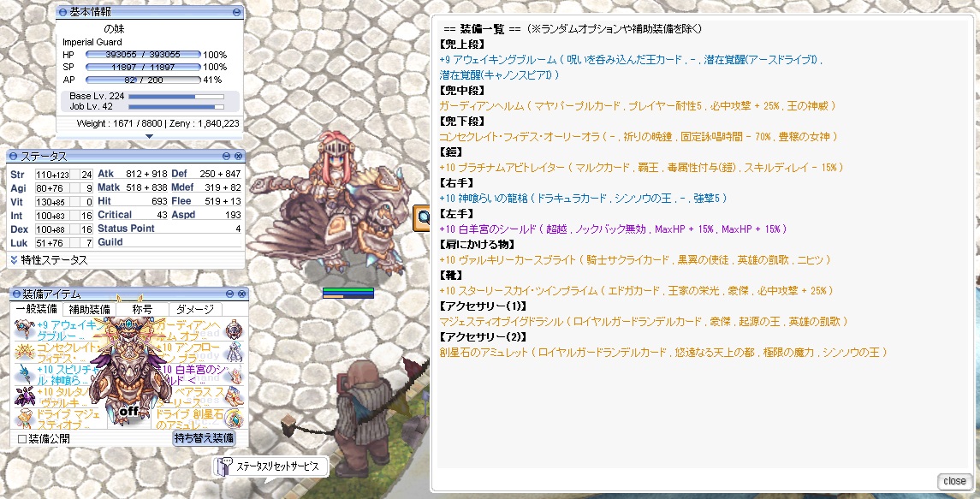Open the ダメージ tab

tap(196, 309)
